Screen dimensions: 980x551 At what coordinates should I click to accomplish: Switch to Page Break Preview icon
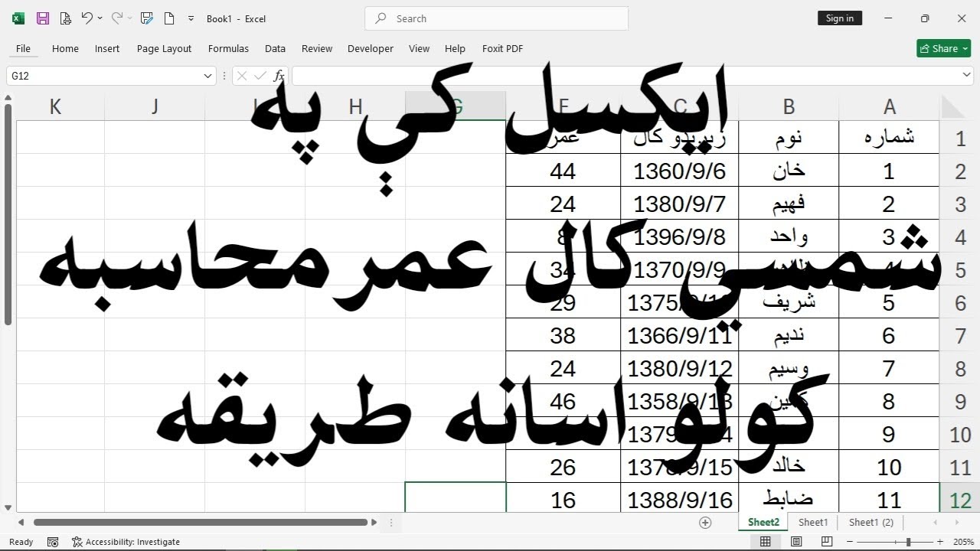[x=827, y=542]
